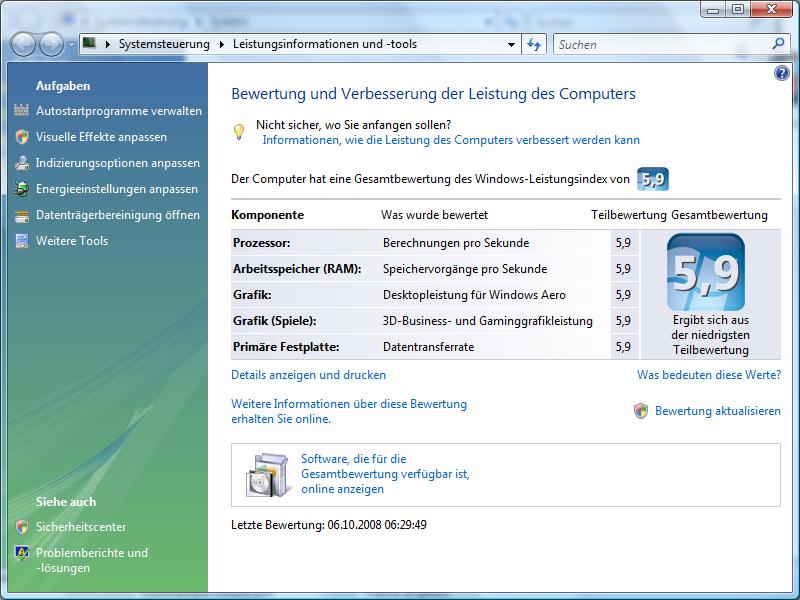Select Systemsteuerung in the breadcrumb
The width and height of the screenshot is (800, 600).
164,44
